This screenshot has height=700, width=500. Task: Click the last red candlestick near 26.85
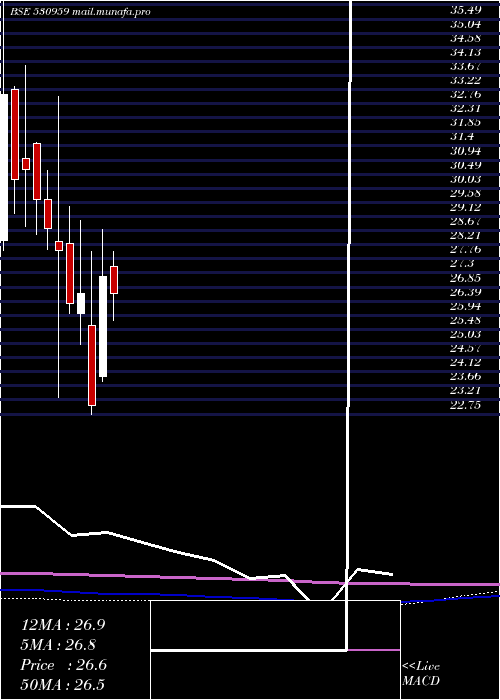(x=114, y=280)
